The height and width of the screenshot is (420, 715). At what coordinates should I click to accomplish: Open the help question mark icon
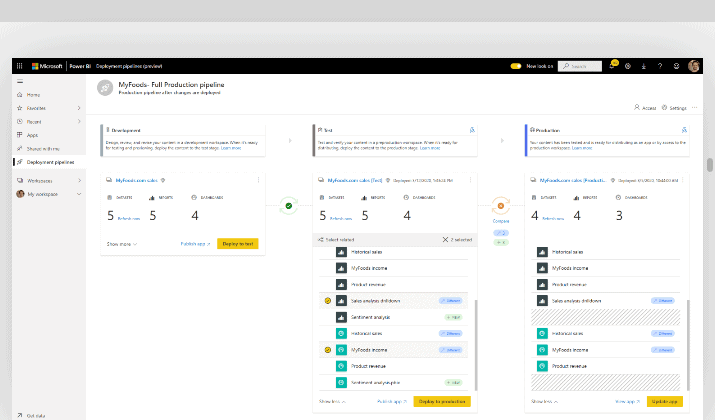(660, 66)
